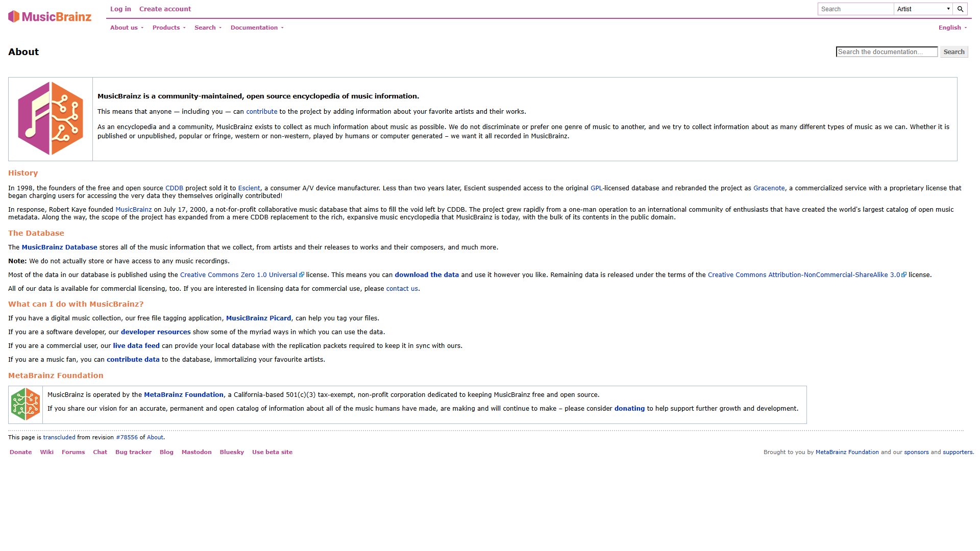This screenshot has height=551, width=980.
Task: Click the orange MetaBrainz Foundation section heading
Action: point(56,376)
